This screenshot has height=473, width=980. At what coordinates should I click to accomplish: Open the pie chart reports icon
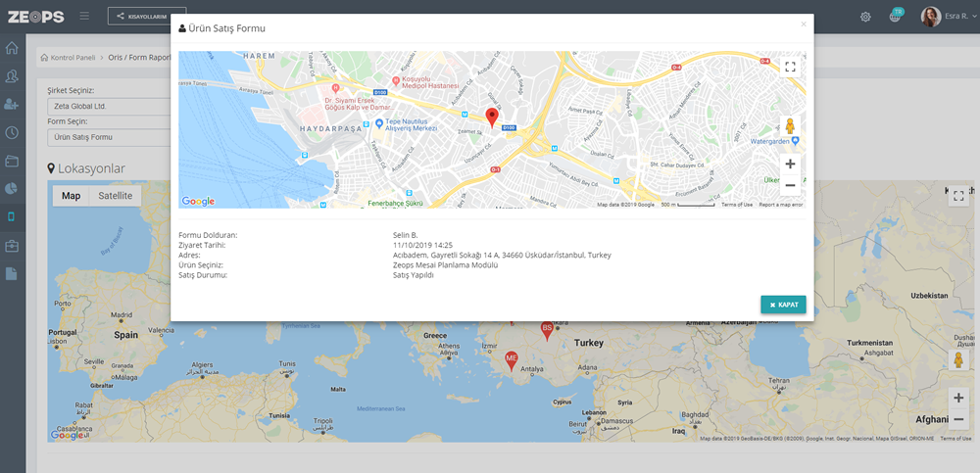pyautogui.click(x=11, y=189)
